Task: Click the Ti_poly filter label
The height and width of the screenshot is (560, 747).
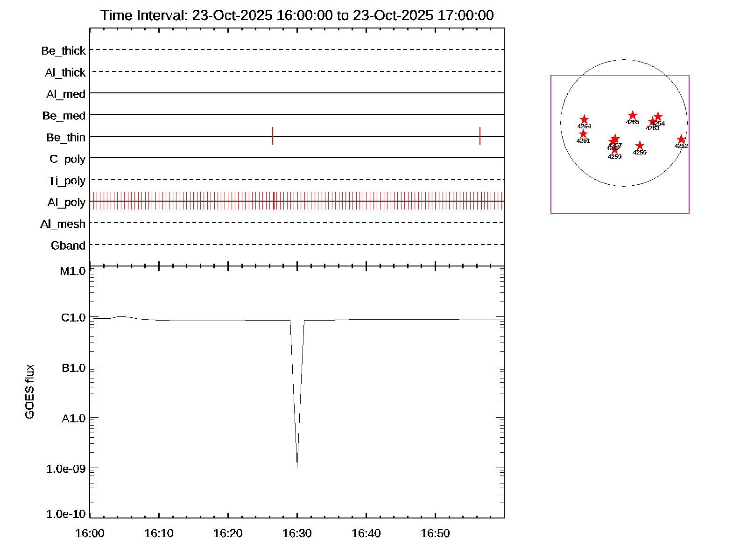Action: (67, 181)
